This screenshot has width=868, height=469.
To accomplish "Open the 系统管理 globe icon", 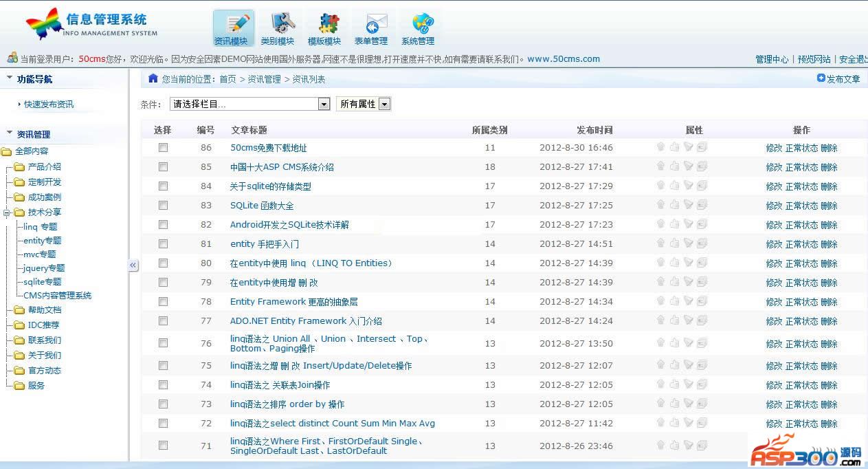I will 418,28.
